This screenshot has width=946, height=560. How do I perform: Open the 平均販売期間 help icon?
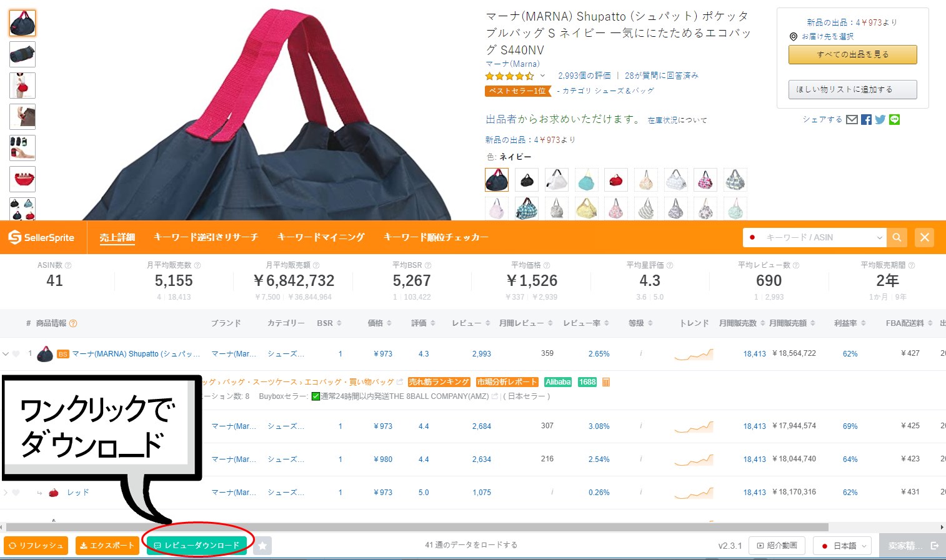[x=912, y=265]
